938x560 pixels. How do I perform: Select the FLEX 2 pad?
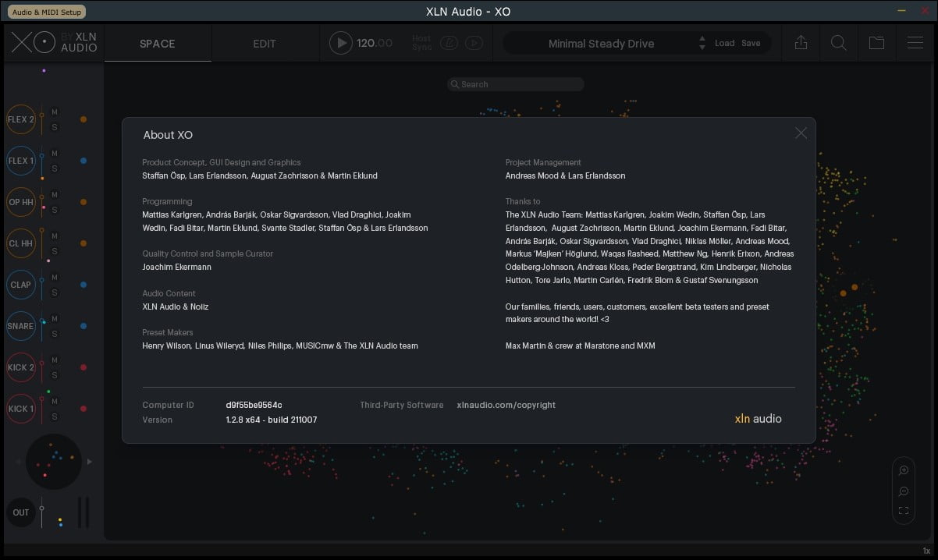[21, 119]
